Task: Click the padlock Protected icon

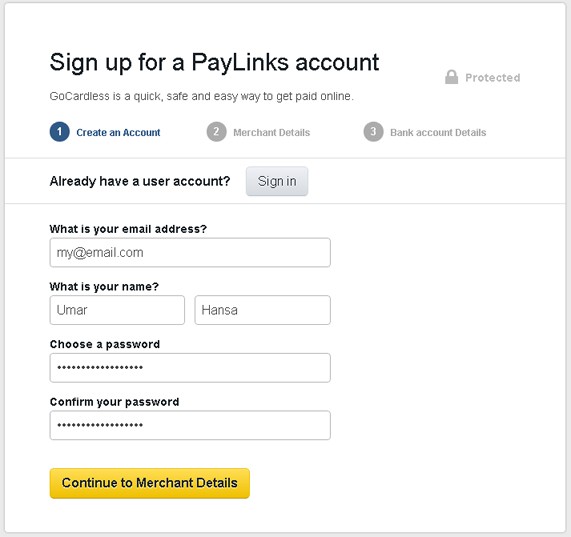Action: pyautogui.click(x=451, y=77)
